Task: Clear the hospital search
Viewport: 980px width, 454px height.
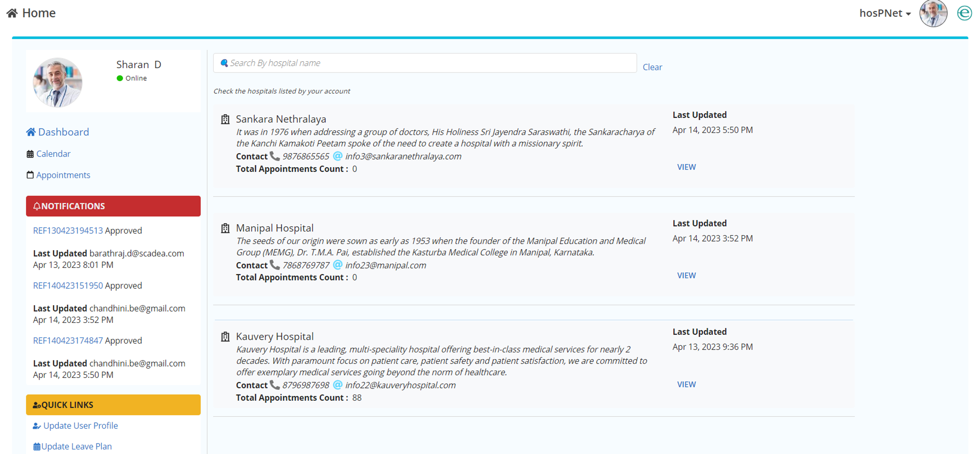Action: click(652, 67)
